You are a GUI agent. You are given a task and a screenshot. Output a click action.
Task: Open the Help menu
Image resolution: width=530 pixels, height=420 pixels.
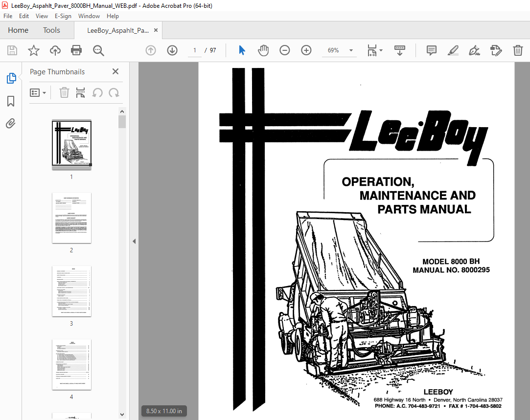pyautogui.click(x=113, y=16)
